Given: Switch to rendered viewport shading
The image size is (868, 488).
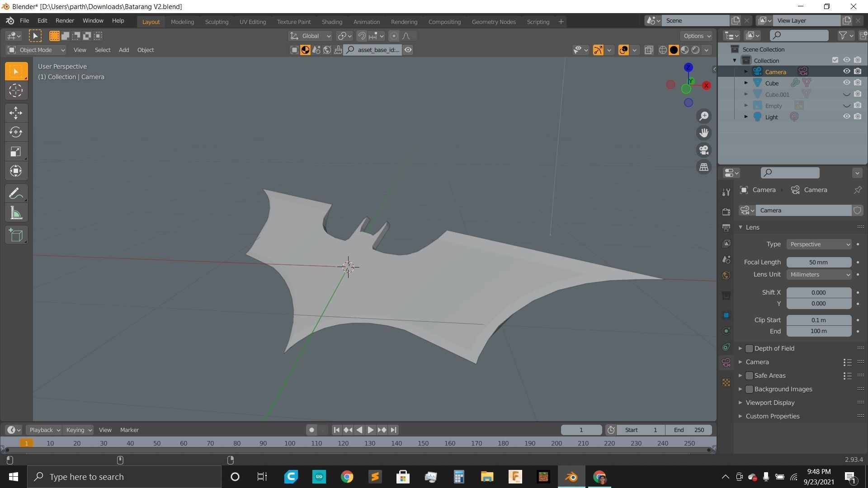Looking at the screenshot, I should pyautogui.click(x=696, y=50).
